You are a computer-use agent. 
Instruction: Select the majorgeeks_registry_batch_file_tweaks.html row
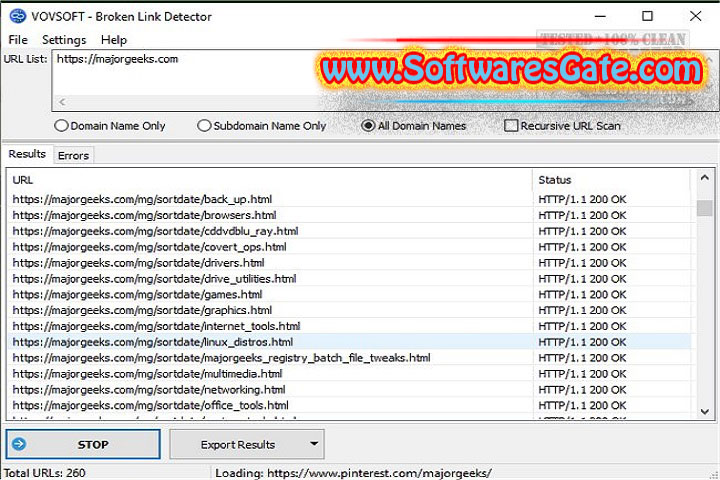[349, 358]
